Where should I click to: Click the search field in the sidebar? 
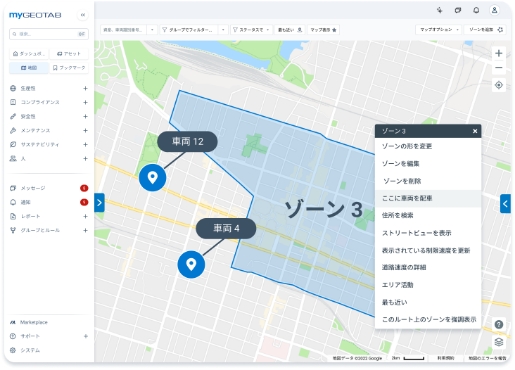pyautogui.click(x=49, y=34)
